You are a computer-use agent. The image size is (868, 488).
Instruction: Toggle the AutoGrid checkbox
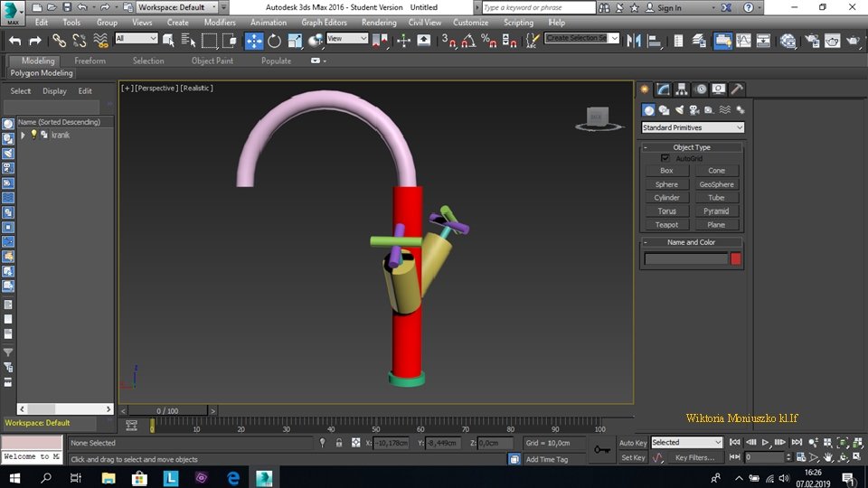[665, 158]
